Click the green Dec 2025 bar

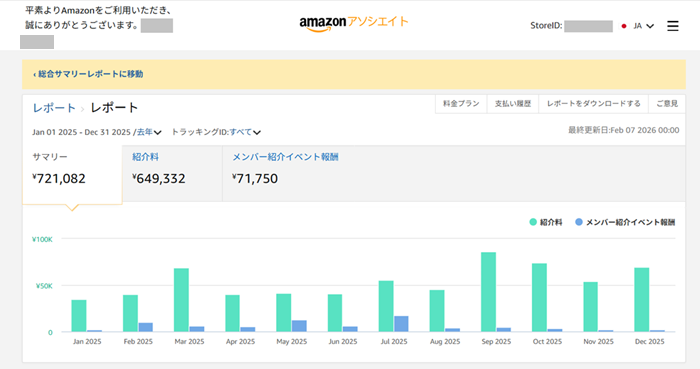click(x=642, y=300)
